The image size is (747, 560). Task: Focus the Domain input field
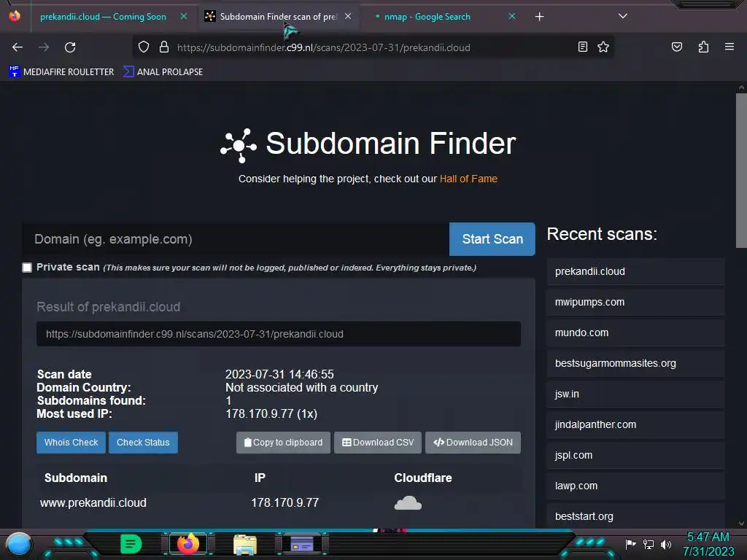click(236, 239)
